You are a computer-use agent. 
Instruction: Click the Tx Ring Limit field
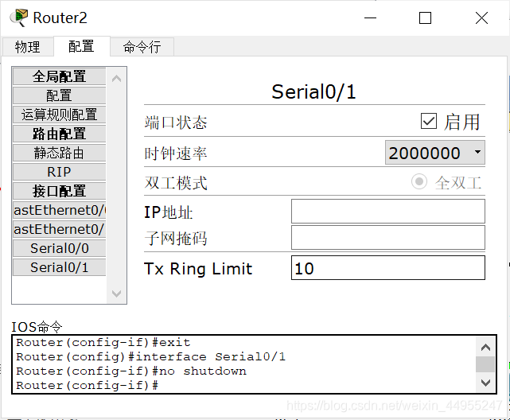387,268
